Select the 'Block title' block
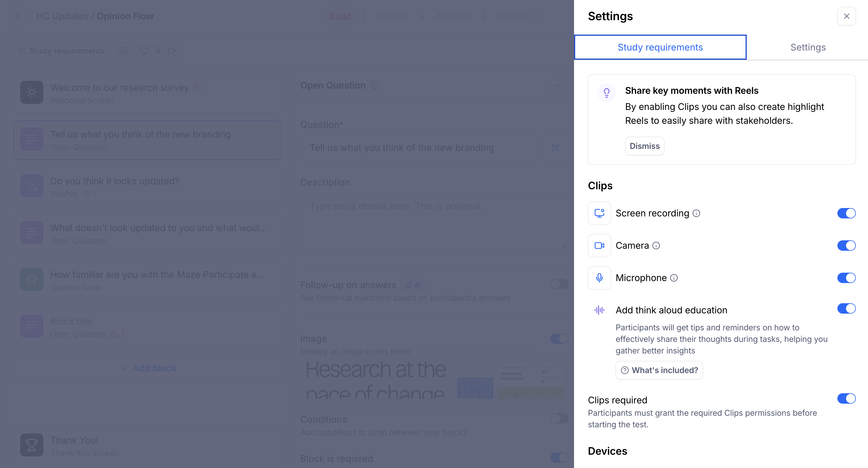 coord(147,327)
